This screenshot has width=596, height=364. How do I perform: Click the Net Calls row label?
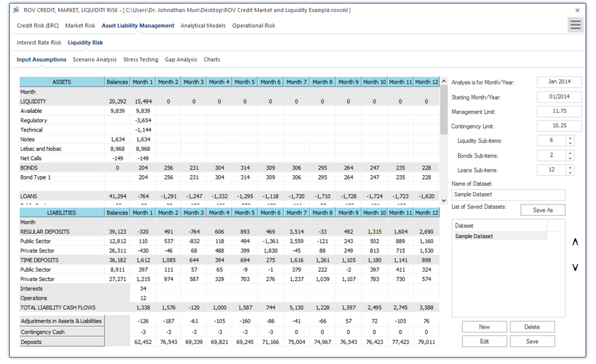pyautogui.click(x=31, y=159)
